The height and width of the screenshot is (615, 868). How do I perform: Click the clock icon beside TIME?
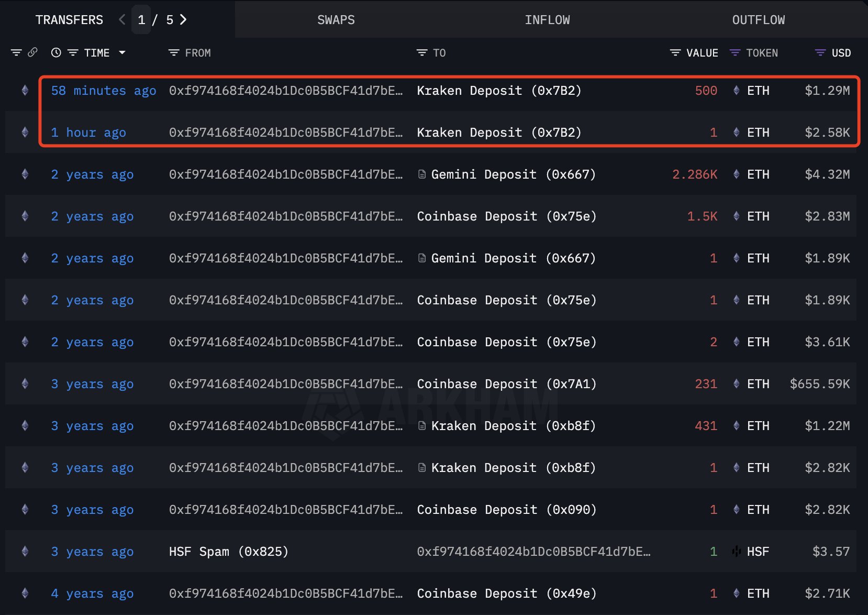click(56, 52)
